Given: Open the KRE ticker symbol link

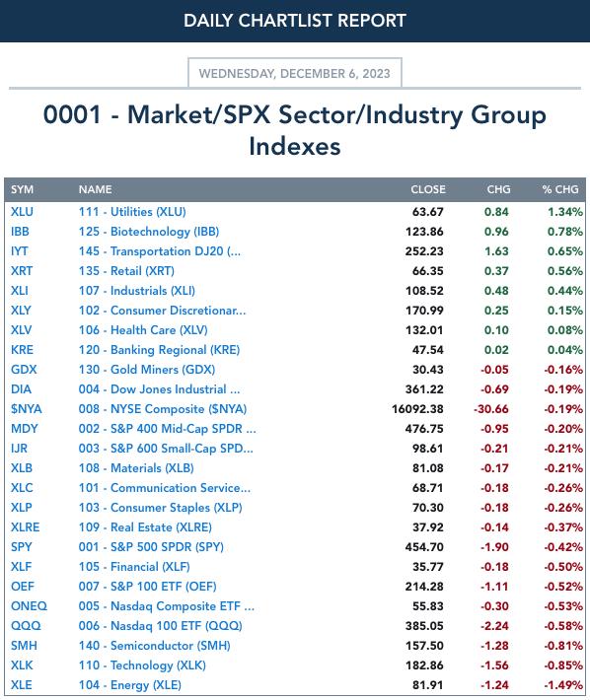Looking at the screenshot, I should point(22,350).
